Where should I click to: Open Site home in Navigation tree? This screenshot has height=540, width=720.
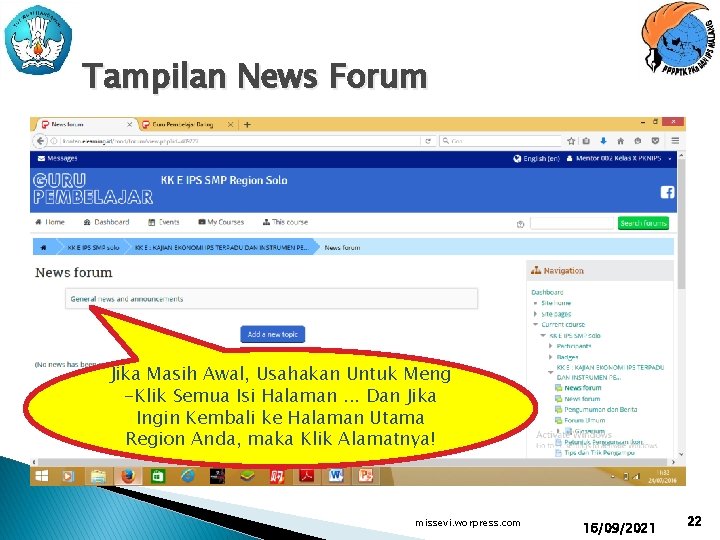(x=556, y=303)
